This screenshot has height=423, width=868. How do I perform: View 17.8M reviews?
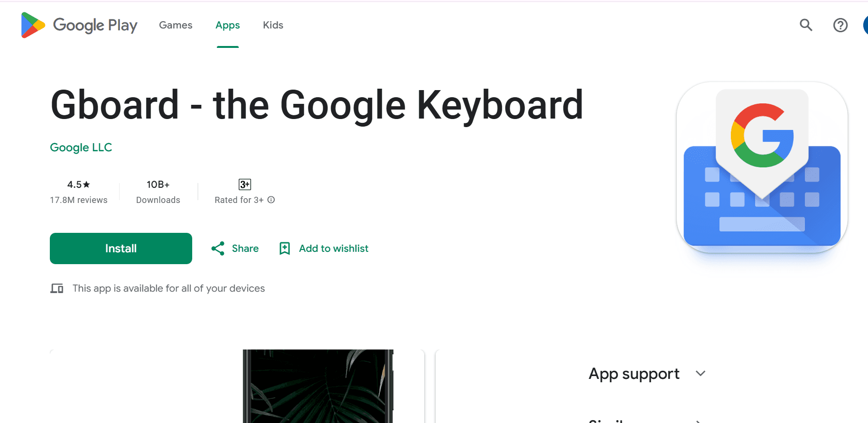click(x=78, y=200)
